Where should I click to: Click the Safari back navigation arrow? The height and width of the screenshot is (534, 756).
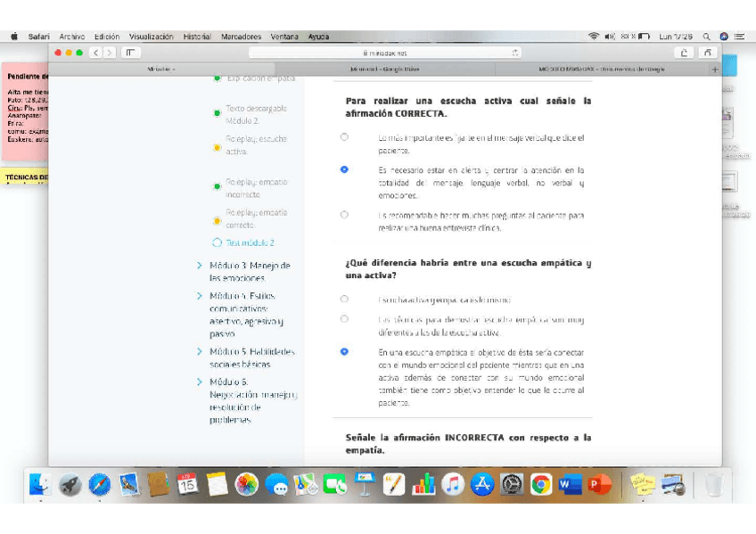pos(94,53)
